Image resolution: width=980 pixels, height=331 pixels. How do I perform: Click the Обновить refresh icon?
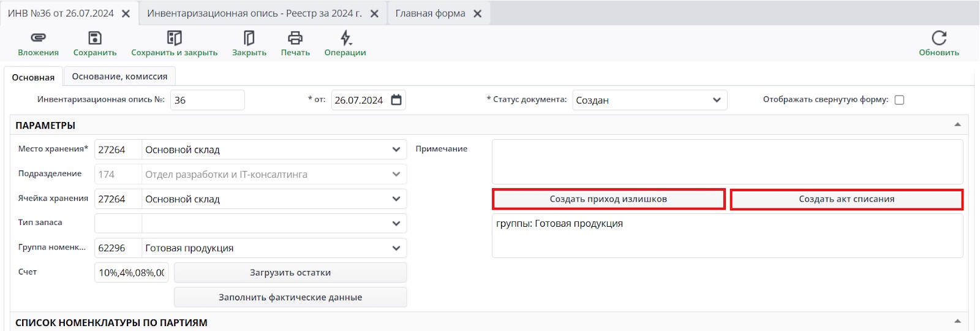(939, 38)
